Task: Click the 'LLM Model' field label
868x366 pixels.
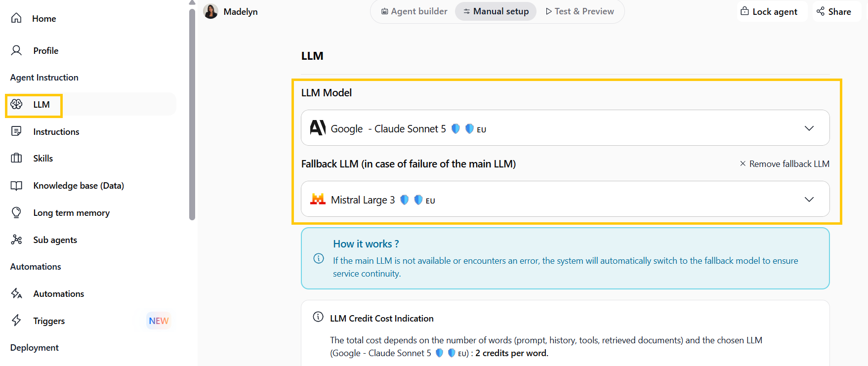Action: coord(327,92)
